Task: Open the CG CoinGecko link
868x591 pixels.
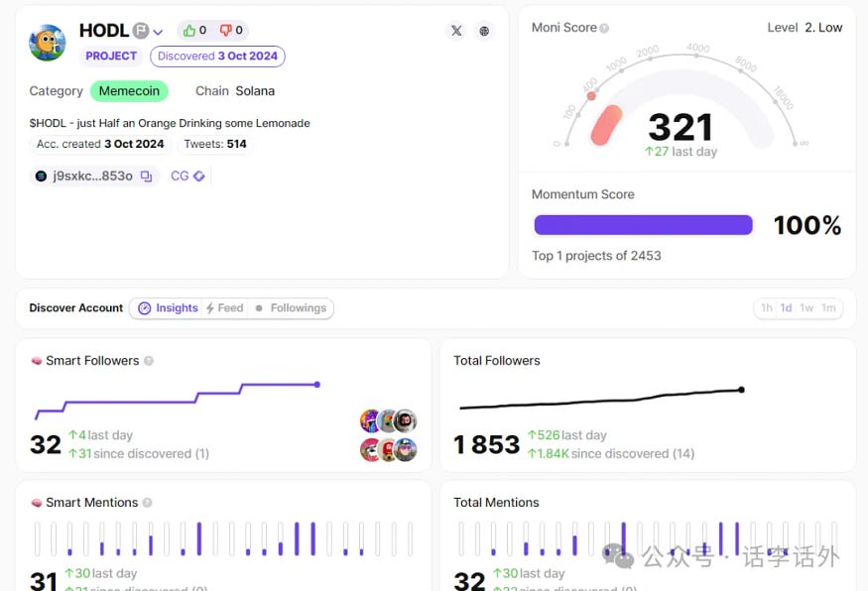Action: (180, 176)
